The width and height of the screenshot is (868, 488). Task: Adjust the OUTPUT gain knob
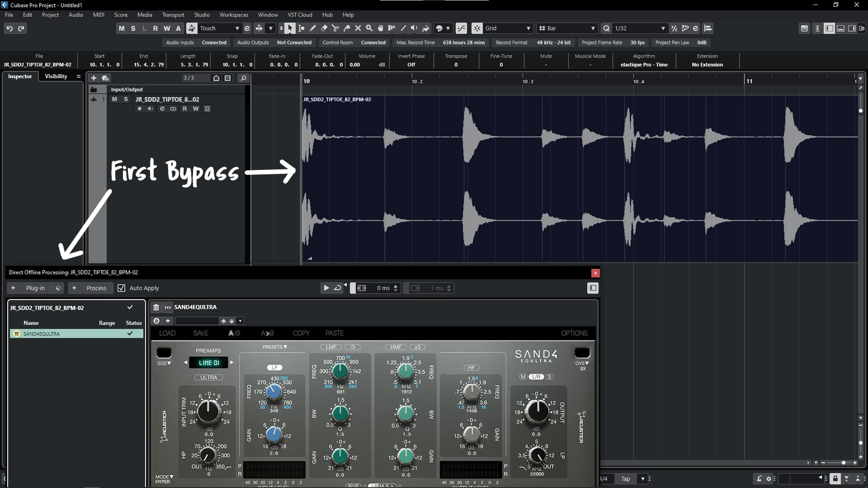537,410
